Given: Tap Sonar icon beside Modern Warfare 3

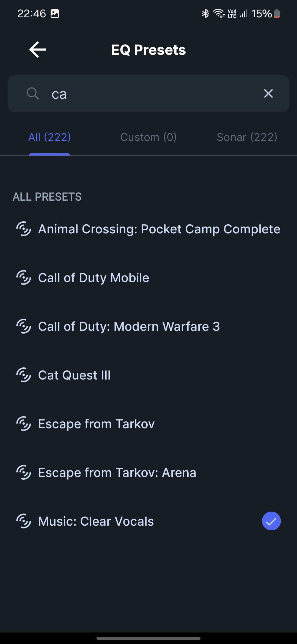Looking at the screenshot, I should click(x=24, y=326).
